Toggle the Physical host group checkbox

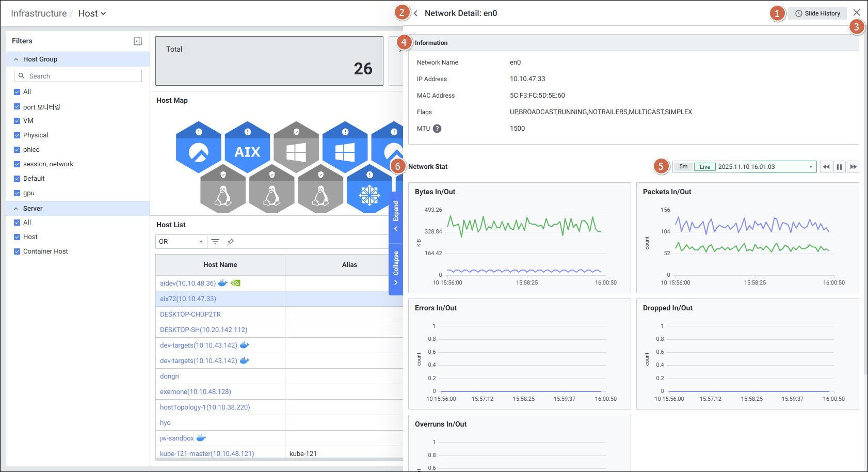click(17, 135)
